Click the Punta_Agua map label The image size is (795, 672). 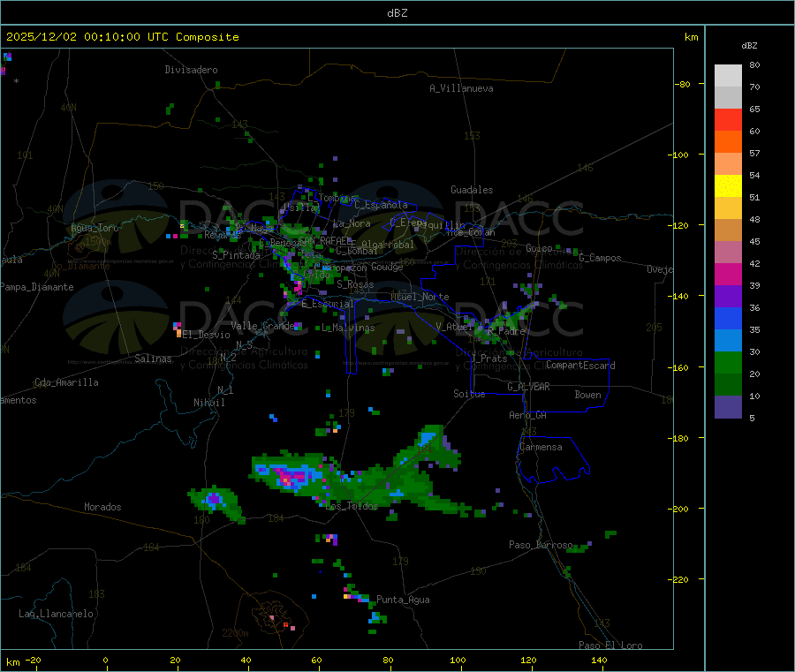403,600
